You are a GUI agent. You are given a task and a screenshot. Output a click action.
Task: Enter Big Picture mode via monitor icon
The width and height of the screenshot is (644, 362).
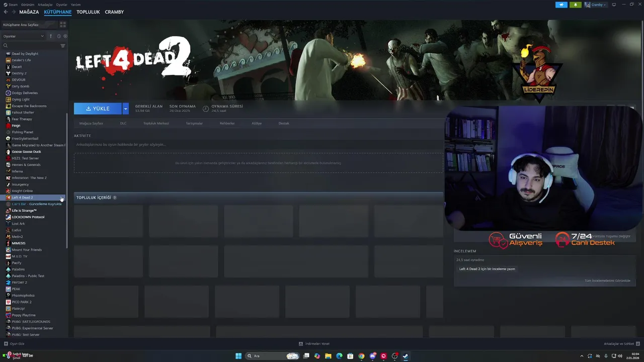tap(614, 5)
